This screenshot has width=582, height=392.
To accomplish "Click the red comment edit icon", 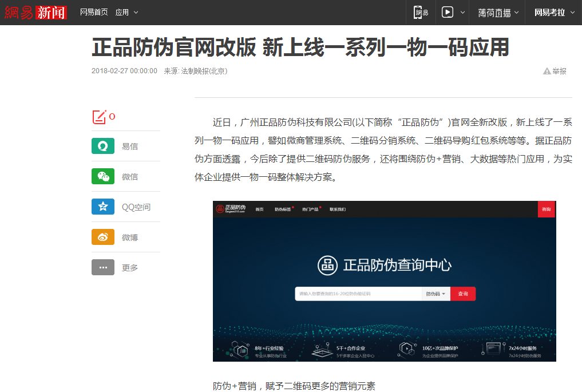I will 99,117.
